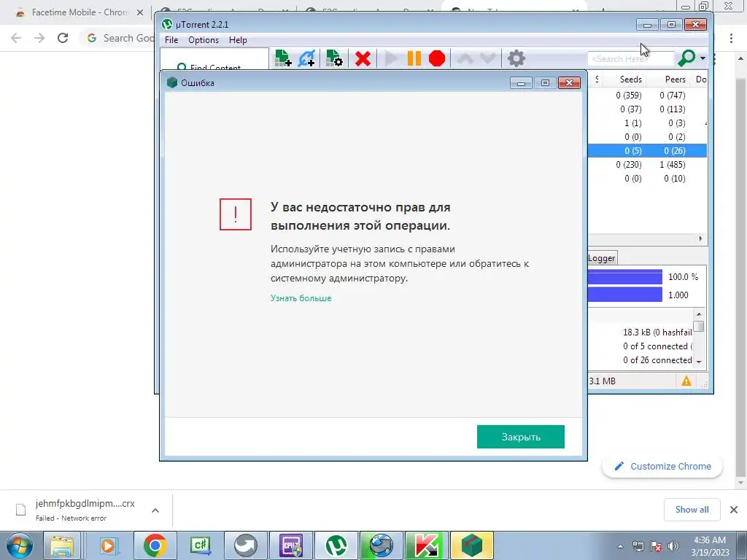This screenshot has height=560, width=747.
Task: Open Windows Explorer from taskbar
Action: click(62, 545)
